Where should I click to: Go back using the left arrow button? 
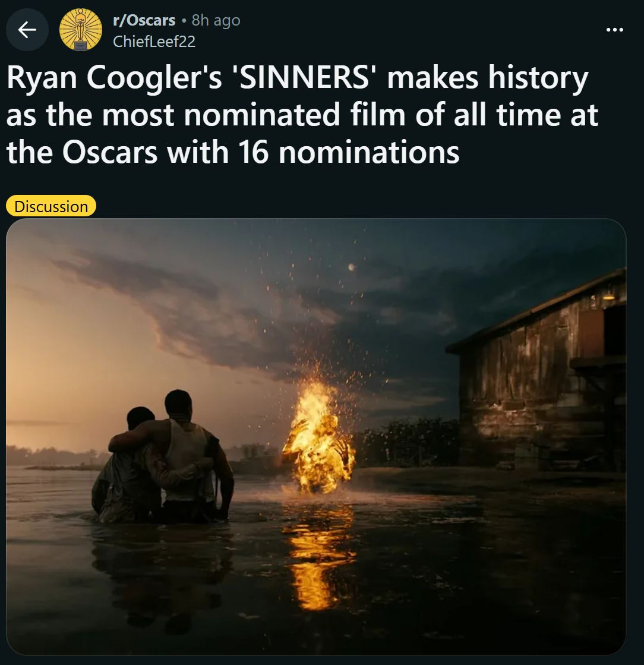[27, 30]
